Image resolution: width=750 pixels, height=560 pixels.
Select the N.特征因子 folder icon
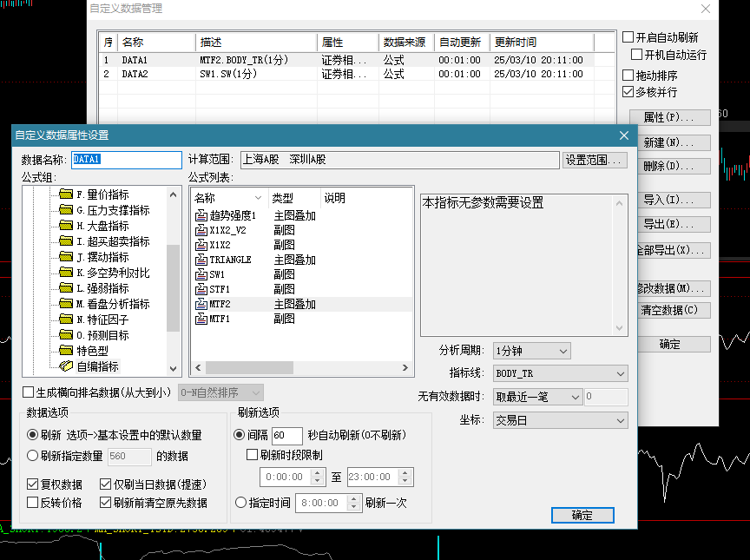pos(66,320)
